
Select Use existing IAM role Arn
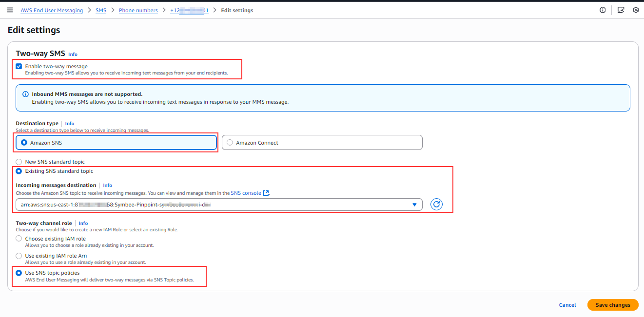coord(19,256)
